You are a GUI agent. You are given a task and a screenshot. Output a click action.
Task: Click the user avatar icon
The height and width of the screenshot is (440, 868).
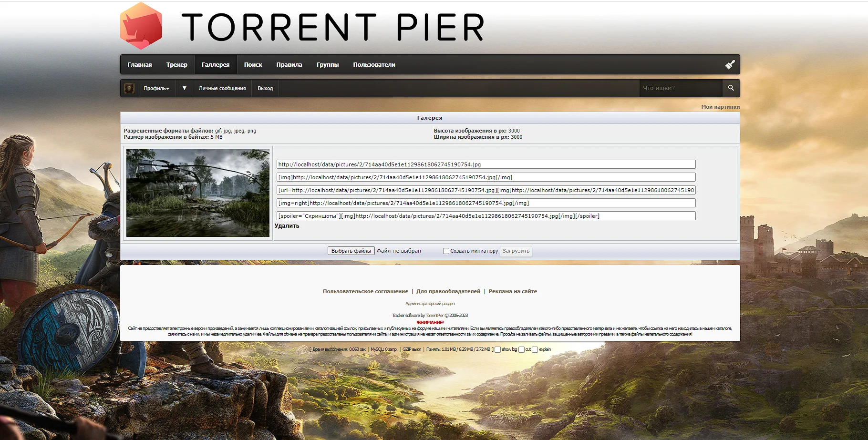click(x=129, y=88)
